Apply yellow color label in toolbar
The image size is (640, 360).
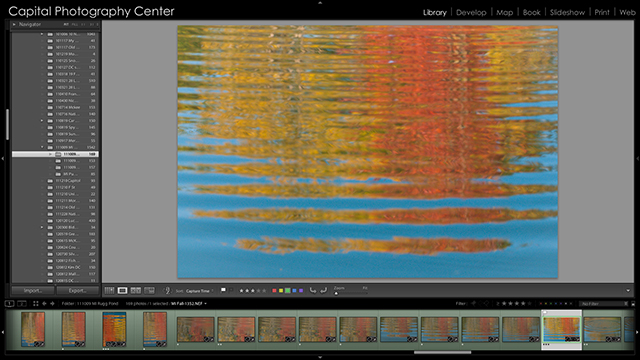point(281,291)
